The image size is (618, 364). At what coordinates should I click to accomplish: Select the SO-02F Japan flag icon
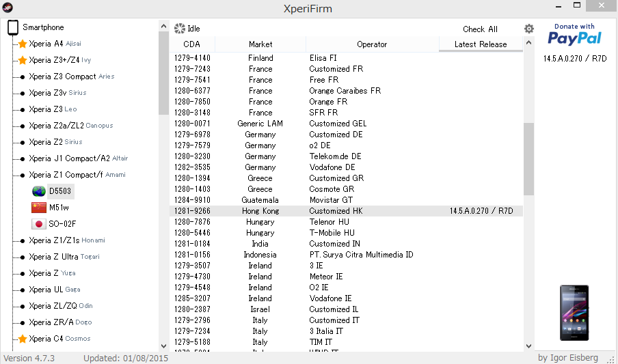pos(39,224)
